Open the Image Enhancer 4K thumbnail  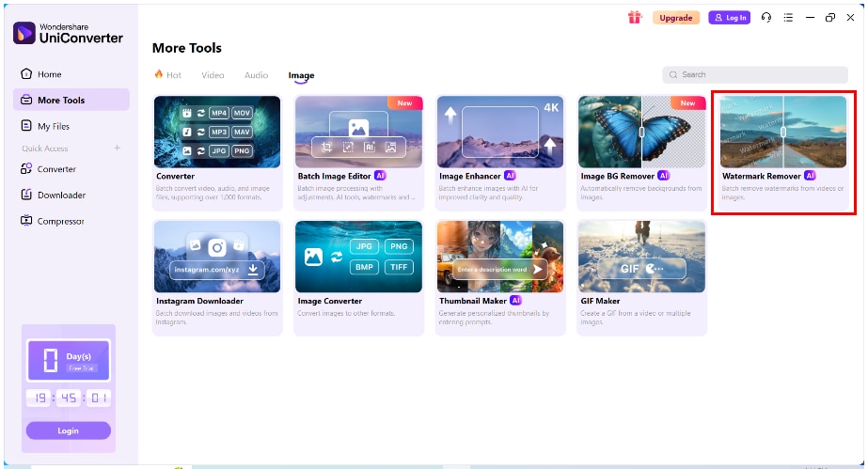click(x=500, y=132)
